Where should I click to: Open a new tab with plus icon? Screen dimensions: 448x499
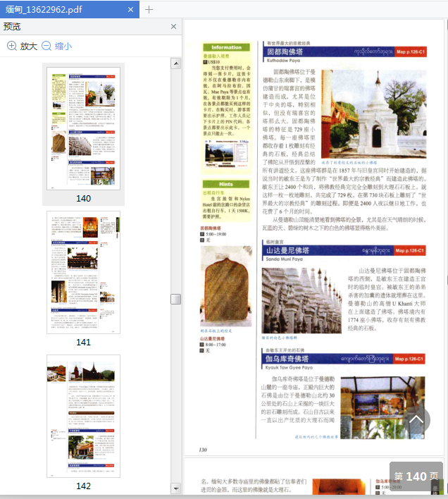point(149,10)
